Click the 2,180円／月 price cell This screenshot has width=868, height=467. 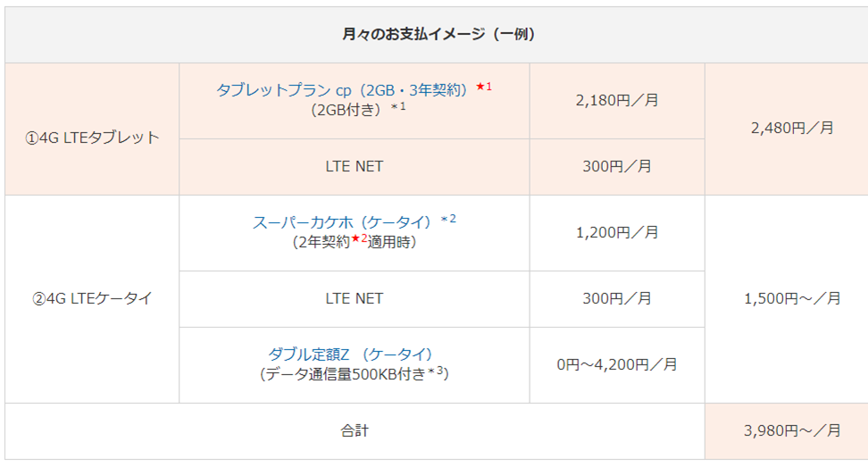[x=617, y=100]
